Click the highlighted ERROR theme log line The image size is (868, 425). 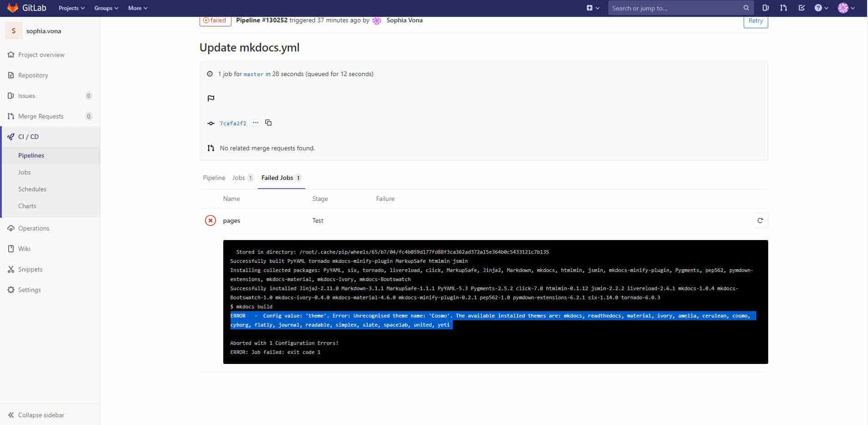493,320
